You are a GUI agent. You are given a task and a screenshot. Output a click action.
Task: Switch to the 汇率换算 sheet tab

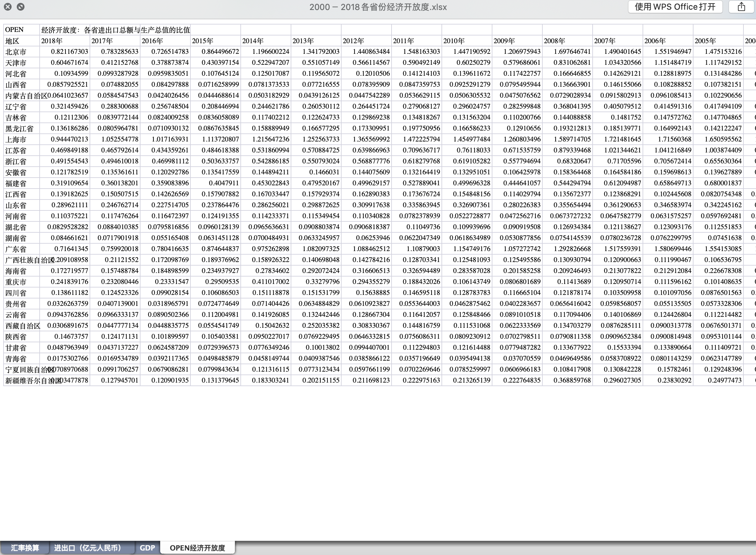25,548
